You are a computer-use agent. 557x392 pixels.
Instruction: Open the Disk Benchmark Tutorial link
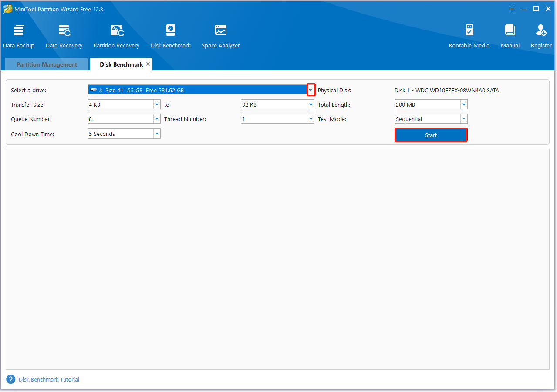(x=49, y=380)
